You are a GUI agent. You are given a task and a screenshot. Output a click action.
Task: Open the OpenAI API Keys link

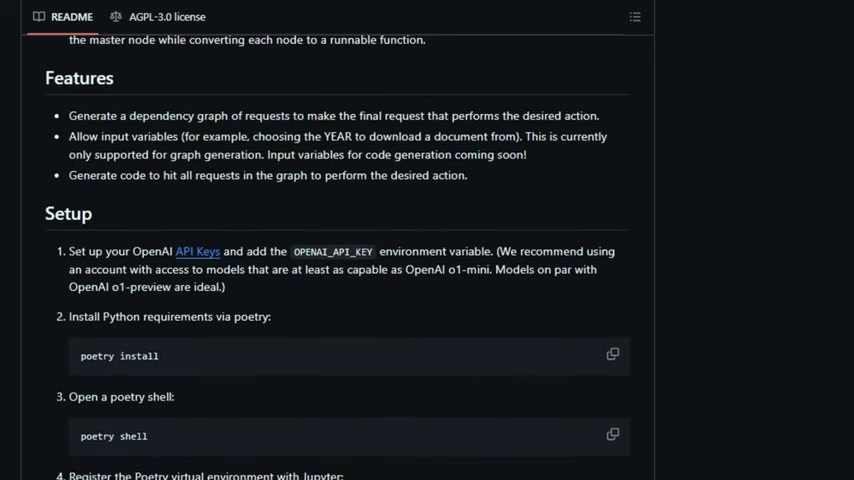click(x=198, y=251)
